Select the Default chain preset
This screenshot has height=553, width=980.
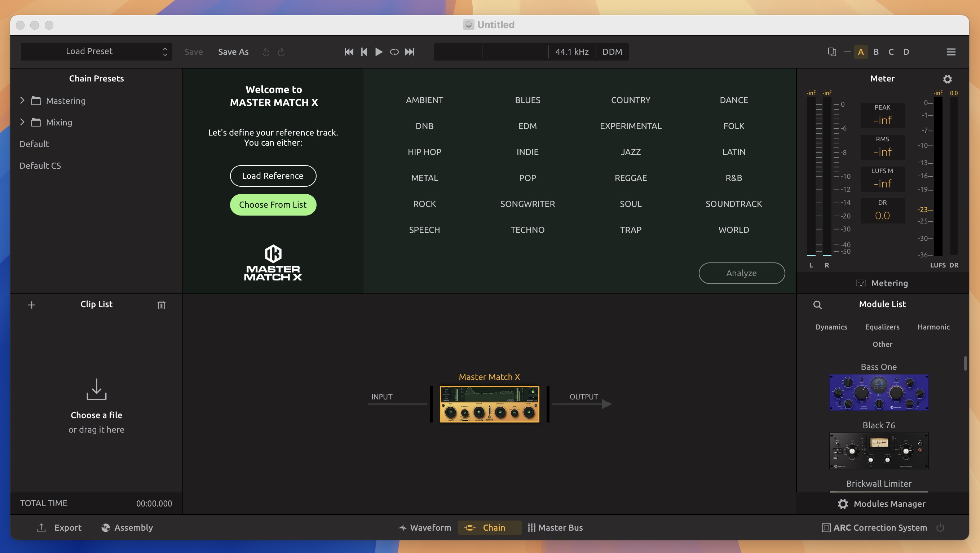click(34, 144)
